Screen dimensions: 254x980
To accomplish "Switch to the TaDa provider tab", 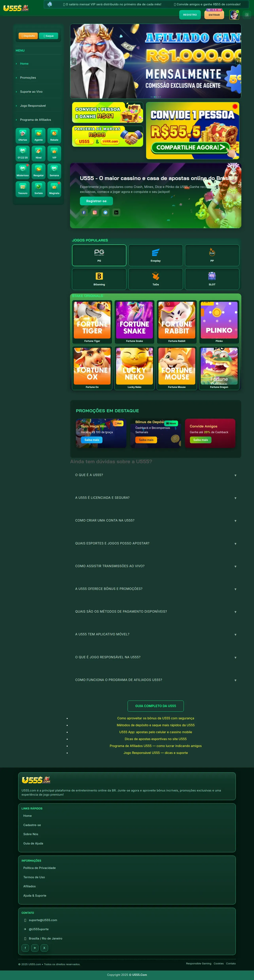I will click(155, 279).
